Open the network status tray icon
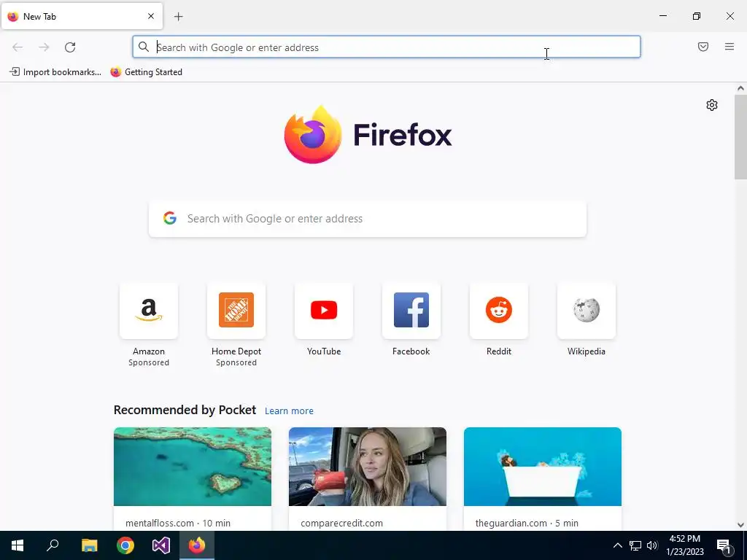This screenshot has height=560, width=747. click(x=635, y=545)
